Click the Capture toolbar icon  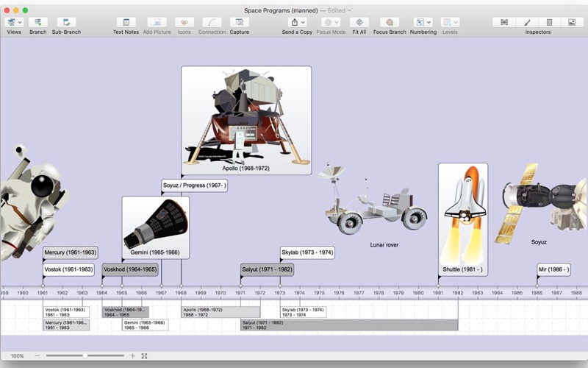(x=239, y=23)
